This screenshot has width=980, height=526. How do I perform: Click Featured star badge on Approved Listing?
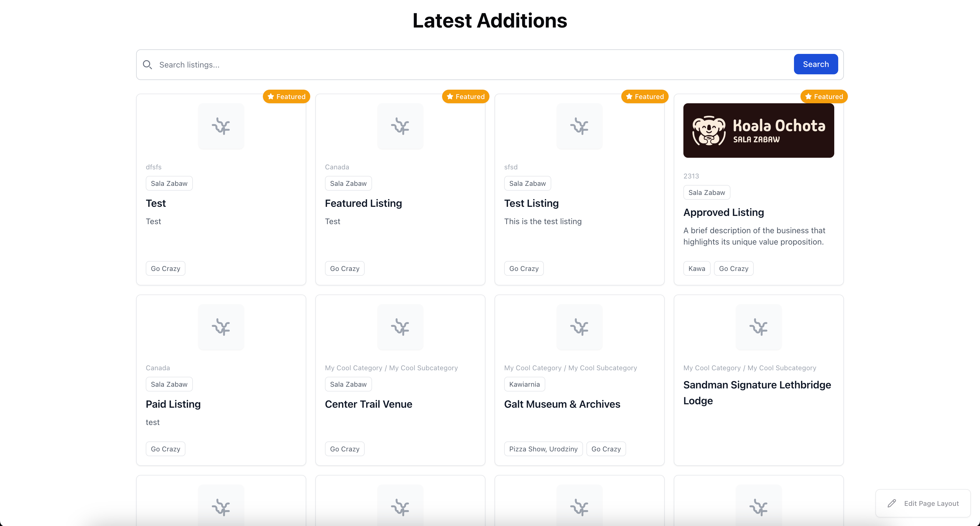click(x=824, y=97)
